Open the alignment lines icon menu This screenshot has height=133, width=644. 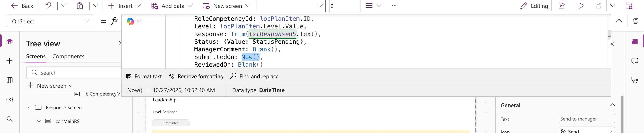(374, 6)
